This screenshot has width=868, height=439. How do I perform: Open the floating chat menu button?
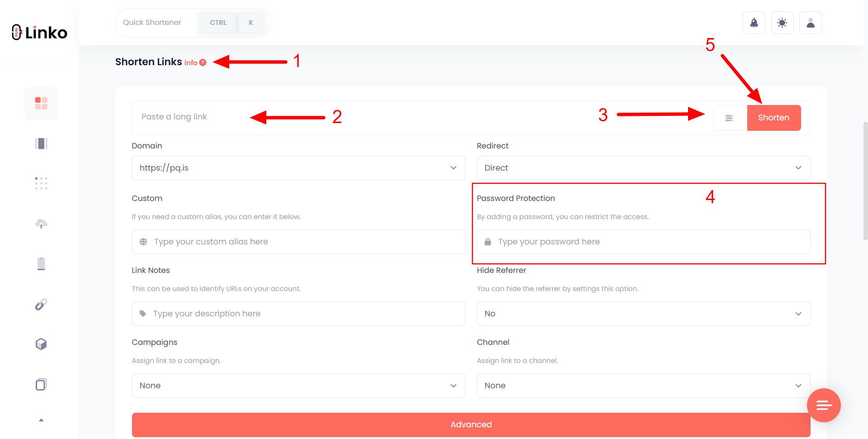[x=824, y=405]
